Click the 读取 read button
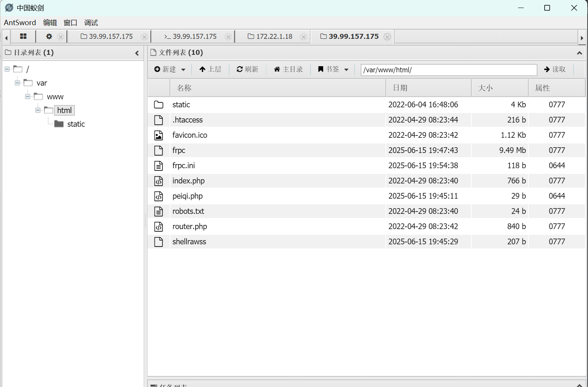The height and width of the screenshot is (387, 588). click(x=555, y=69)
